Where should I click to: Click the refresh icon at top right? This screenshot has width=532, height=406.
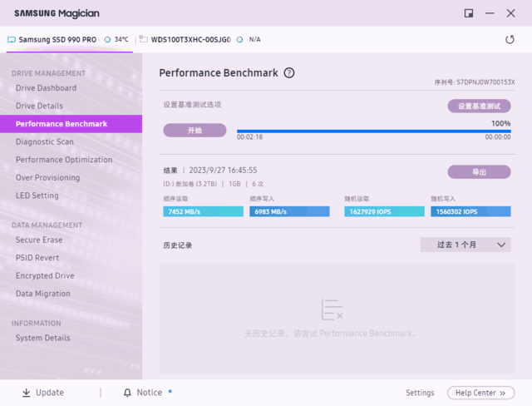coord(510,40)
